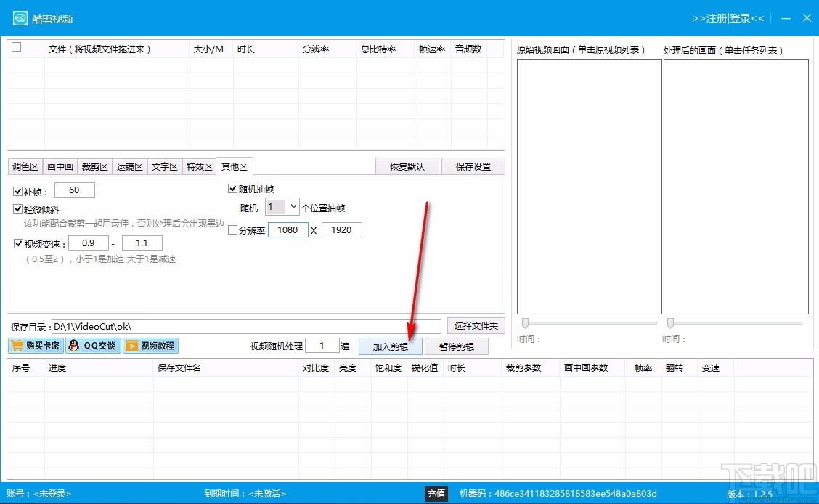Viewport: 819px width, 504px height.
Task: Click the speed maximum field 1.1
Action: point(142,243)
